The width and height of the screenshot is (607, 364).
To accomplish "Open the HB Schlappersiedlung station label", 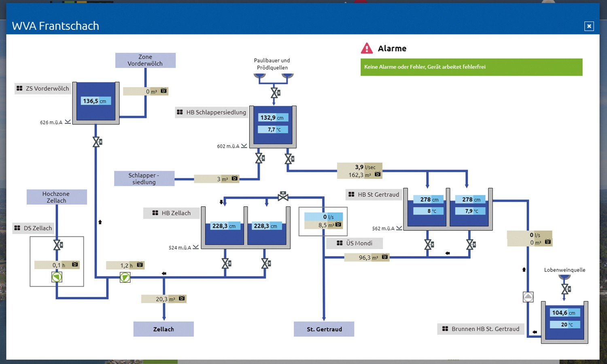I will coord(211,112).
